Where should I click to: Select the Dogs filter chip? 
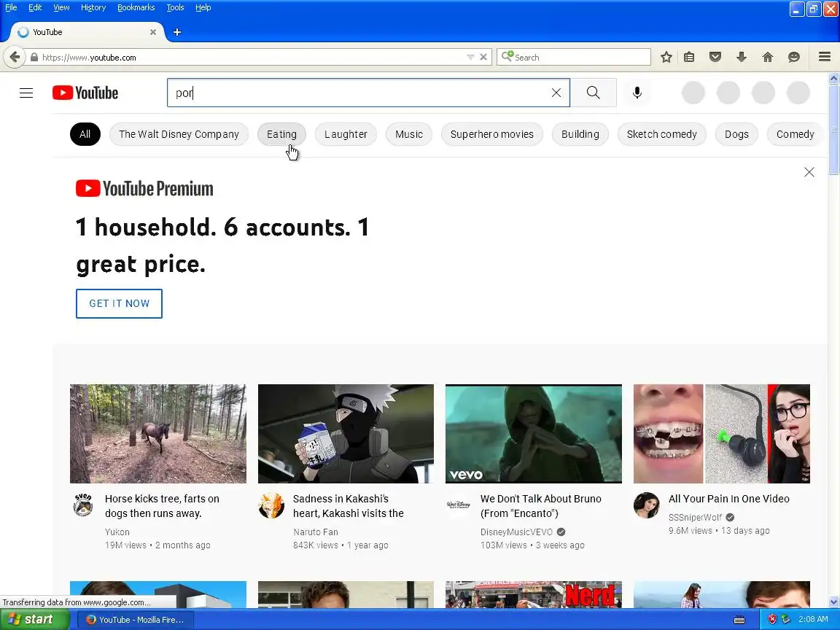click(x=736, y=134)
